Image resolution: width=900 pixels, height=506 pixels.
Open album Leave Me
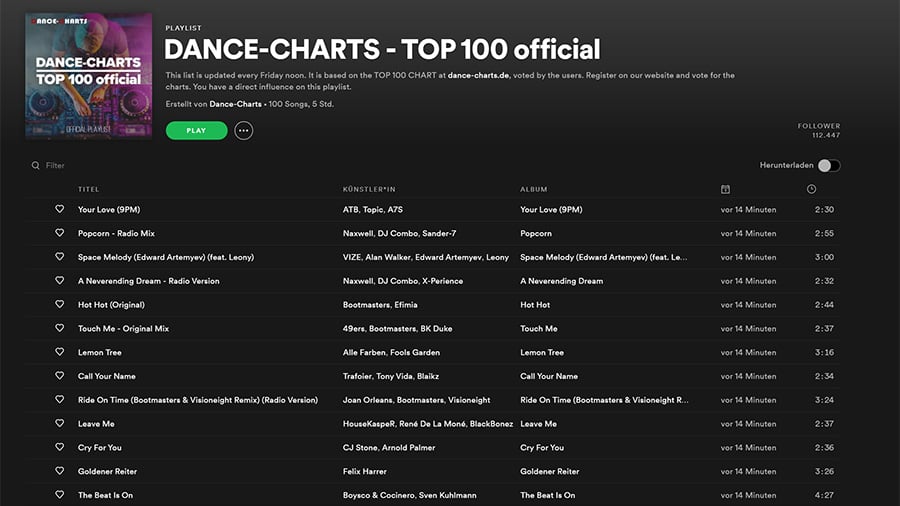coord(538,424)
